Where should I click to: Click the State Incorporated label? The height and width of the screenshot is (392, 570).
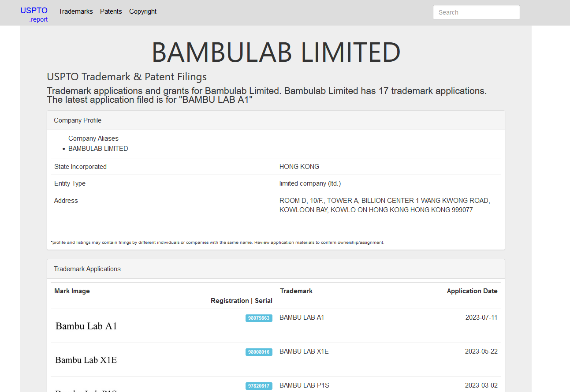[x=80, y=167]
